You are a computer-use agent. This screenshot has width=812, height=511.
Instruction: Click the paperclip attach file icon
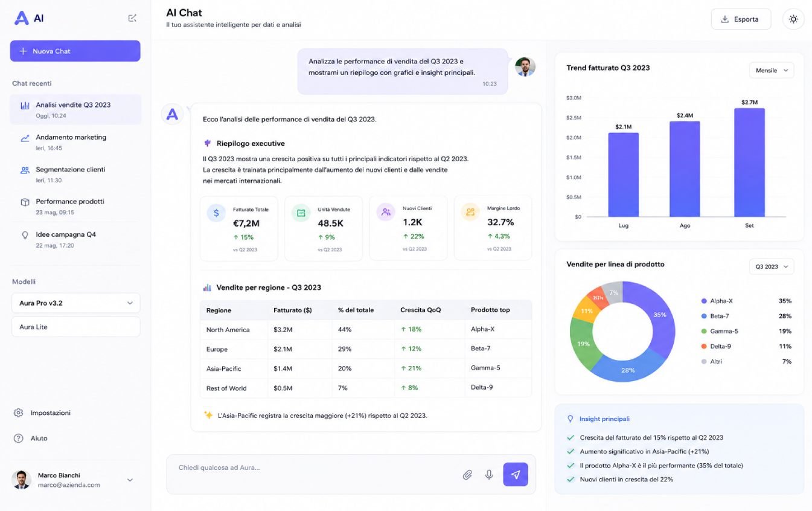click(x=467, y=475)
